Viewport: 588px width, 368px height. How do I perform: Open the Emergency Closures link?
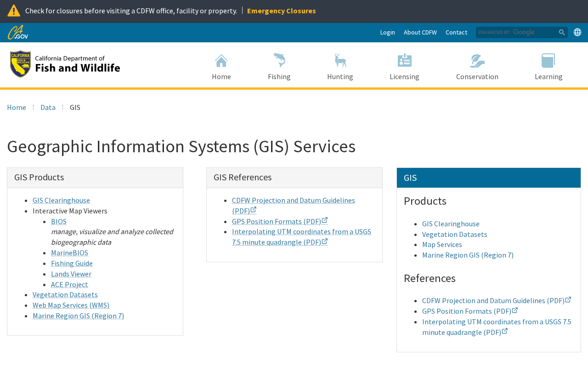coord(281,11)
